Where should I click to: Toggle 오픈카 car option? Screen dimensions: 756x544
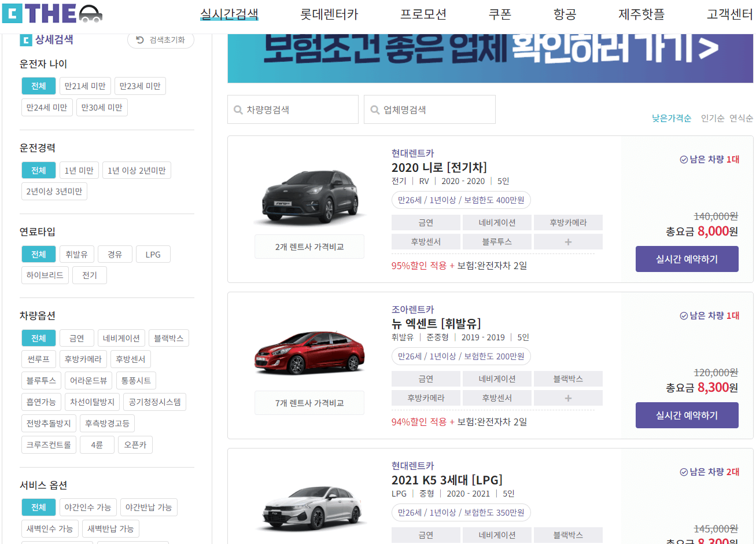point(135,445)
